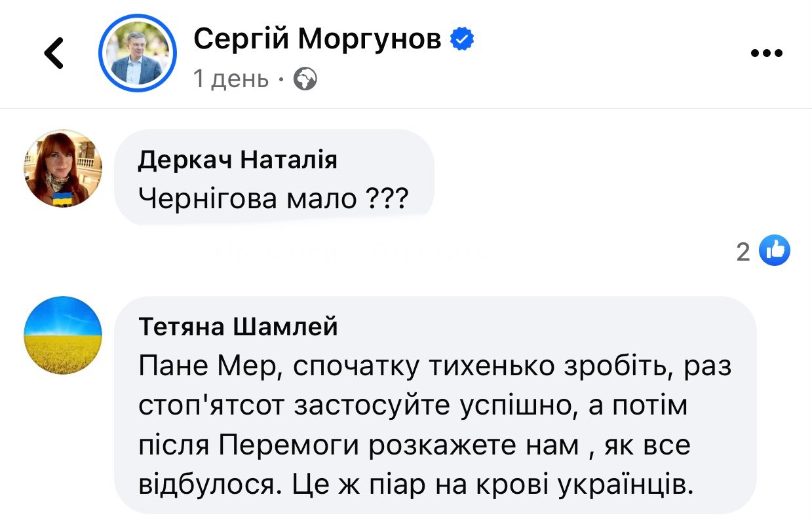812x520 pixels.
Task: Click the globe public-visibility icon
Action: click(306, 80)
